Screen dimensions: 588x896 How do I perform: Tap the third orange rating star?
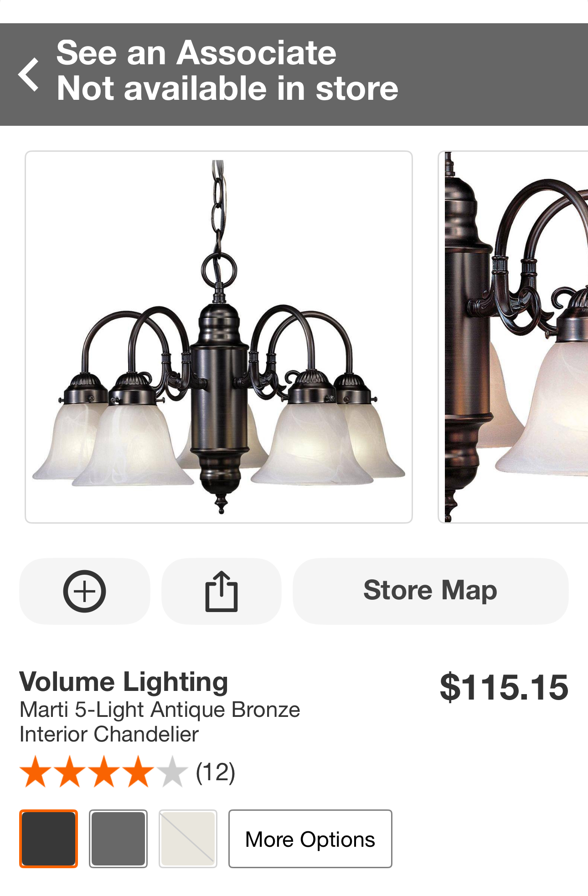tap(104, 772)
